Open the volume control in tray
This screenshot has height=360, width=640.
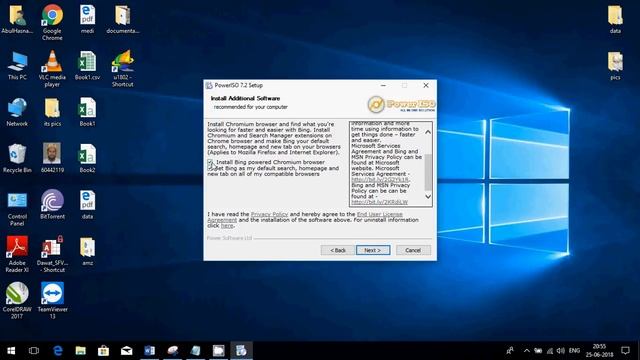pyautogui.click(x=561, y=351)
